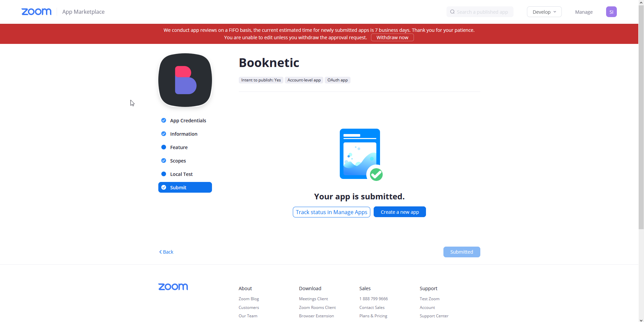Click the Withdraw now button

tap(392, 38)
